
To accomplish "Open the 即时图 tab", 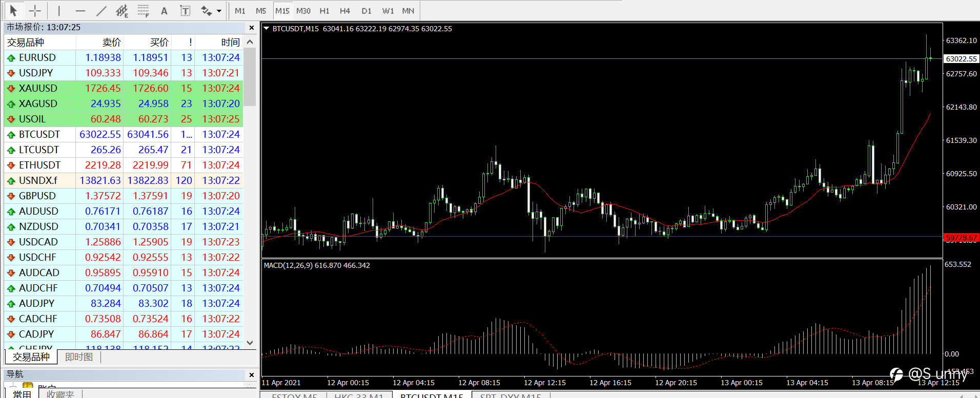I will (x=79, y=357).
